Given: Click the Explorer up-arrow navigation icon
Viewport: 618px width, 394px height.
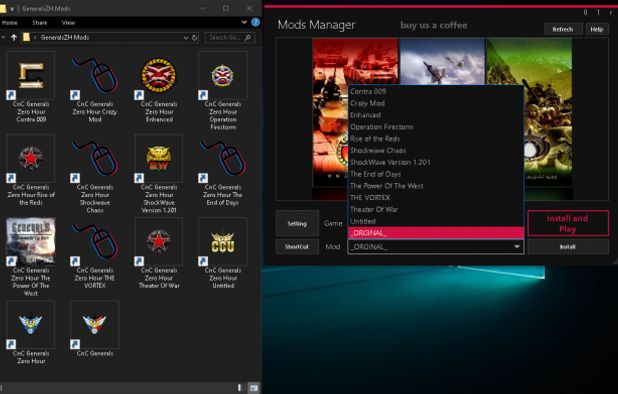Looking at the screenshot, I should 14,37.
